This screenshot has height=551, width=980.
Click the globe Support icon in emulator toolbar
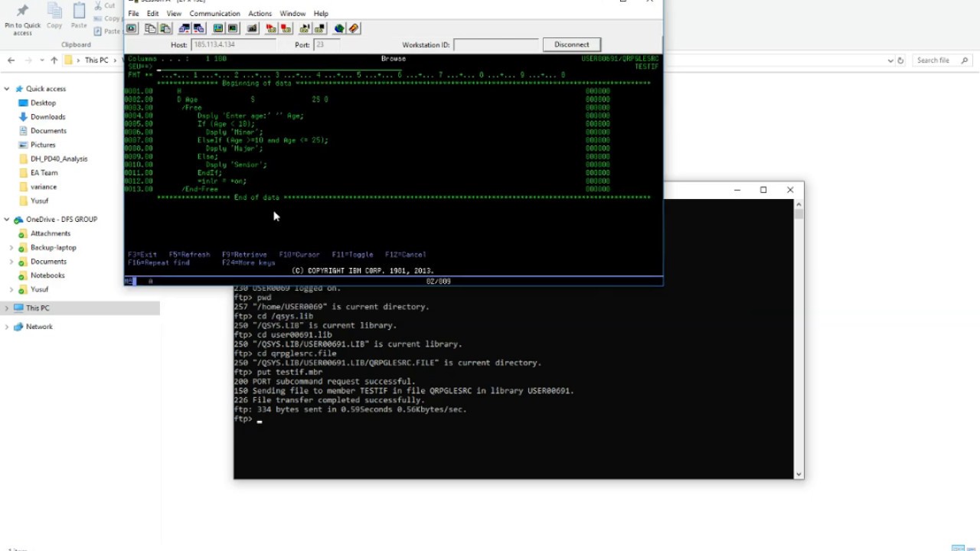point(339,28)
